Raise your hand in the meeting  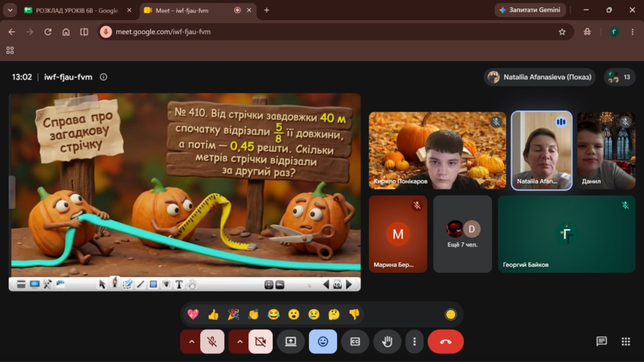tap(387, 341)
